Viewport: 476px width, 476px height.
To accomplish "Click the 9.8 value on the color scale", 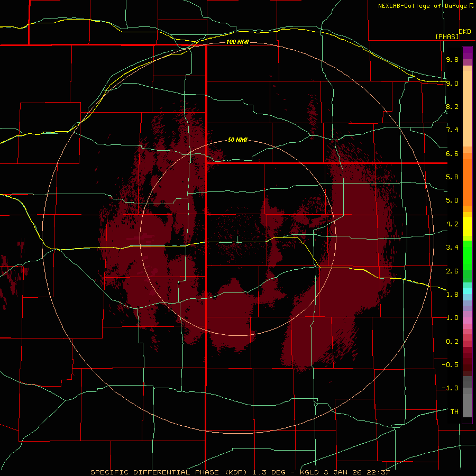I will pos(452,59).
